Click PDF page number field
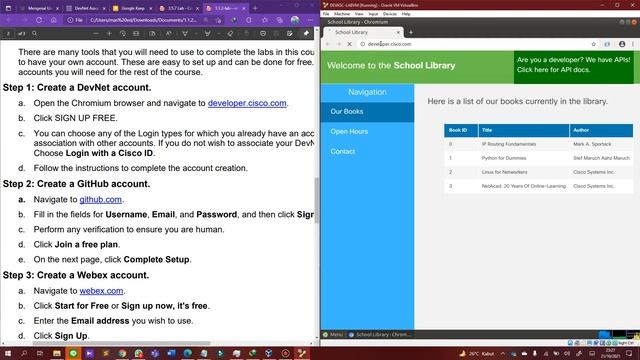 (8, 33)
